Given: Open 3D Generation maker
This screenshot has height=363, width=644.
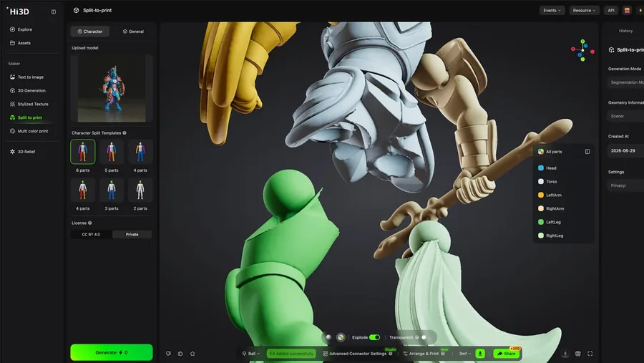Looking at the screenshot, I should point(27,90).
